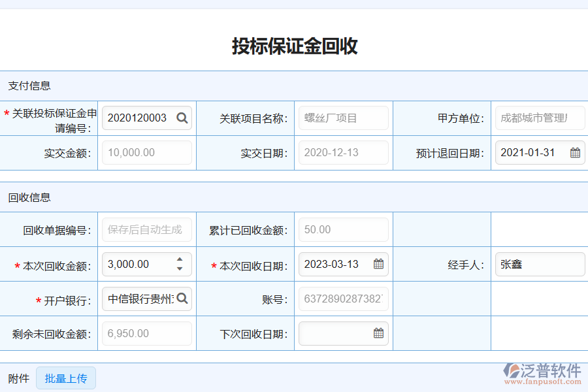Search for application number 2020120003
Image resolution: width=588 pixels, height=392 pixels.
182,118
